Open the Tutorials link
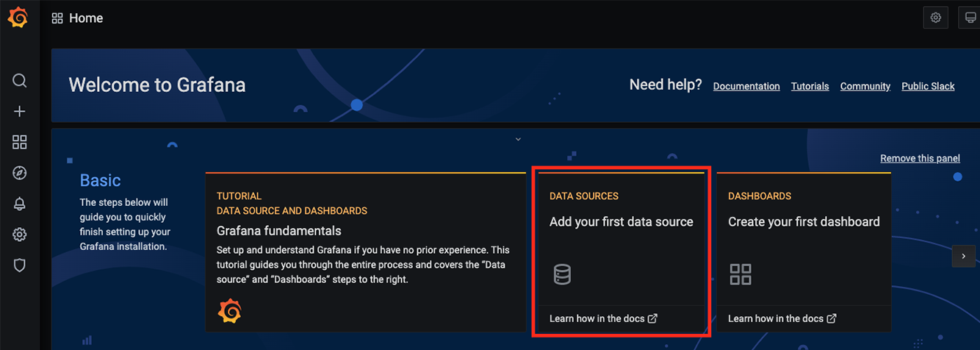Viewport: 980px width, 350px height. 810,86
